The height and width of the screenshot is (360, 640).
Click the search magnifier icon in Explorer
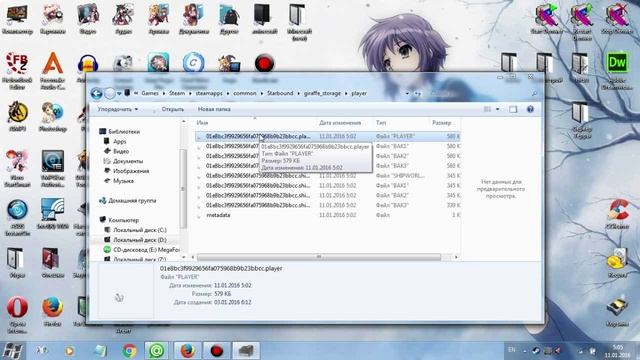[x=534, y=93]
